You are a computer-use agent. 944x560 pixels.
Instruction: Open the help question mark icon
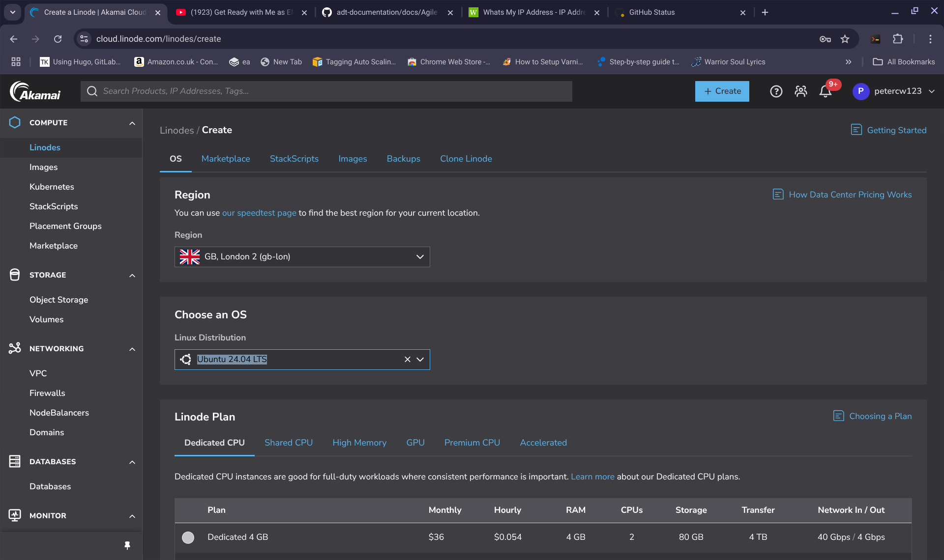coord(776,91)
